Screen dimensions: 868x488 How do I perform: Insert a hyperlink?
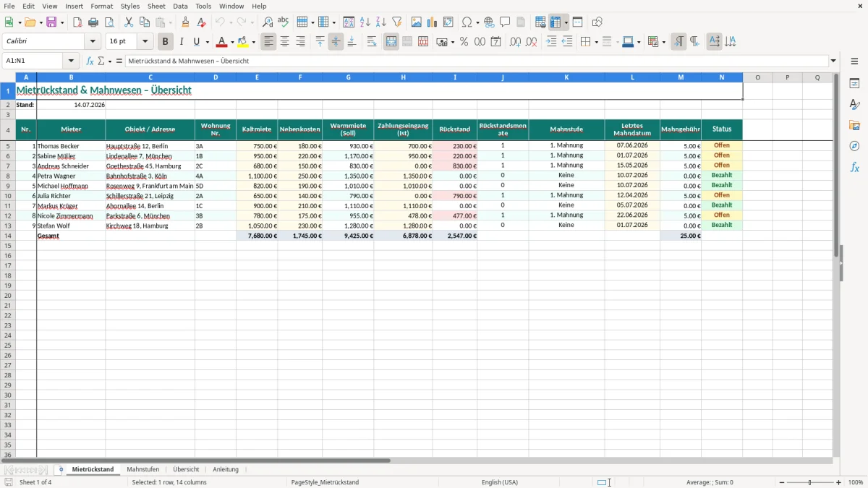click(489, 22)
